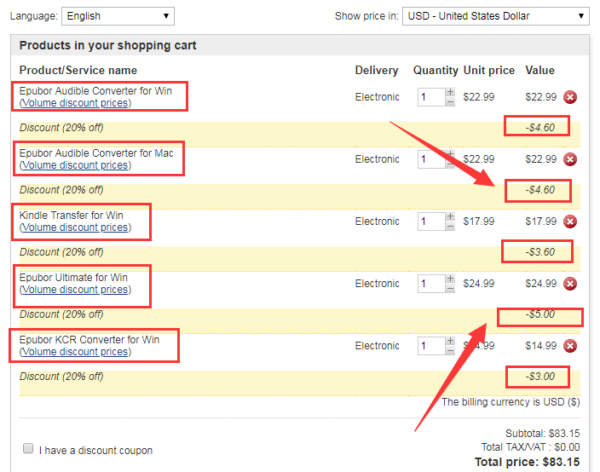Remove Epubor KCR Converter for Win from cart
The image size is (600, 472).
click(x=570, y=346)
